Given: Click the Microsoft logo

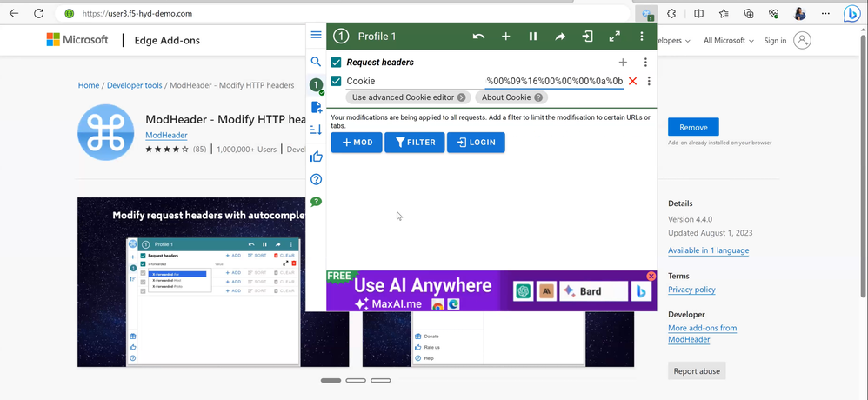Looking at the screenshot, I should point(77,40).
